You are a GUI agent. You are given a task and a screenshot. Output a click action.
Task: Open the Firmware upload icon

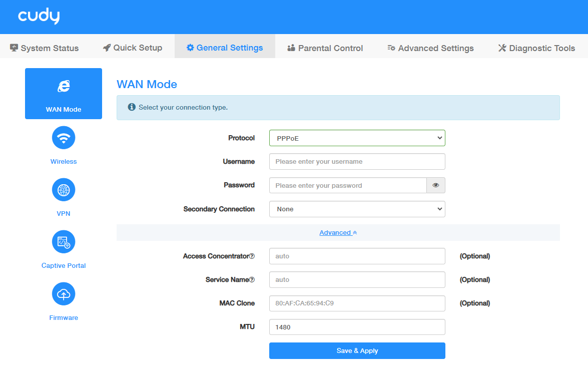64,294
